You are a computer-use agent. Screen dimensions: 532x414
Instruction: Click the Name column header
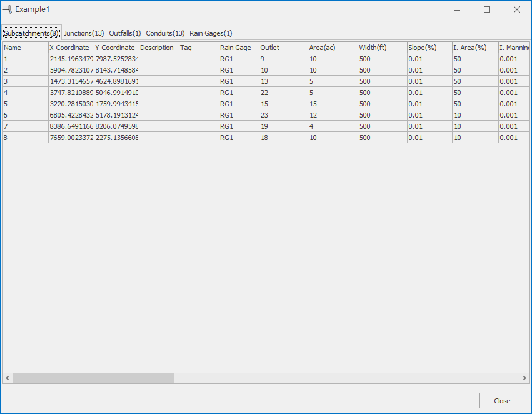pyautogui.click(x=26, y=48)
